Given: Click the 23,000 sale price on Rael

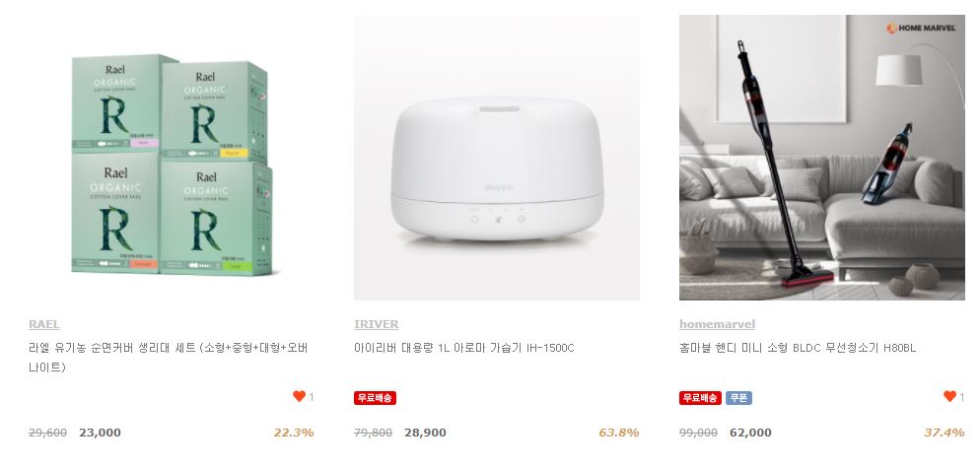Looking at the screenshot, I should pos(100,433).
